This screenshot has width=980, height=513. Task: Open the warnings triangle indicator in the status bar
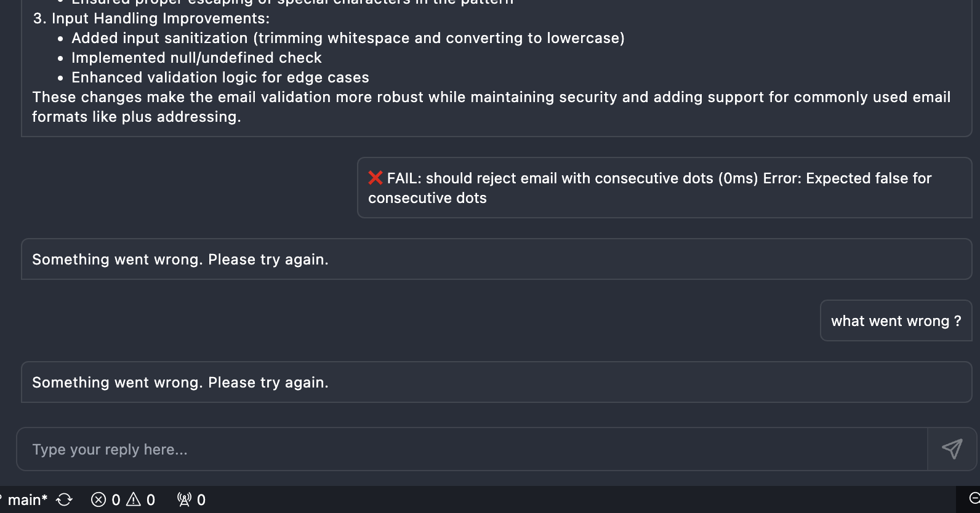tap(134, 499)
